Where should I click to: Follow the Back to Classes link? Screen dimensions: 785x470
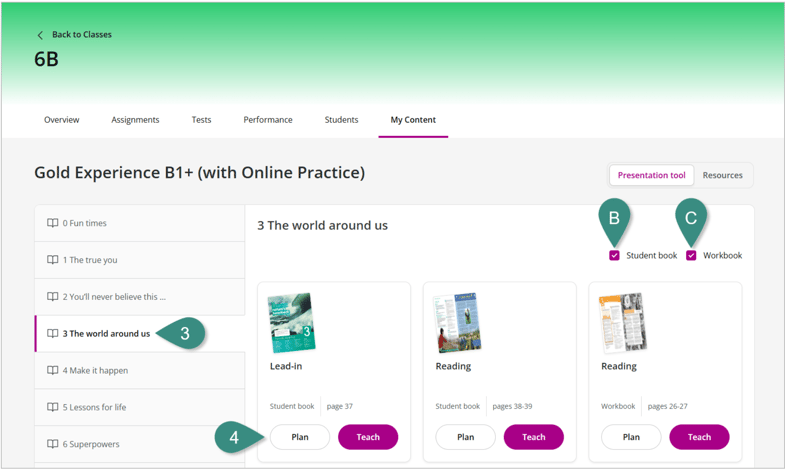click(81, 35)
